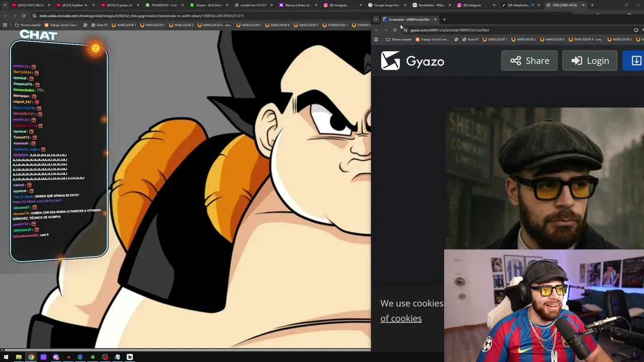Image resolution: width=644 pixels, height=362 pixels.
Task: Open site info icon in left address bar
Action: [34, 16]
